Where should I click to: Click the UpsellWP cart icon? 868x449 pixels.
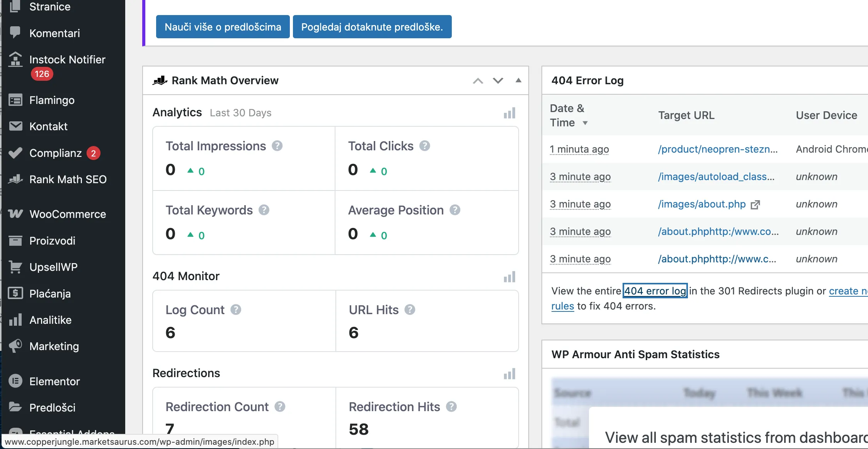[x=15, y=267]
